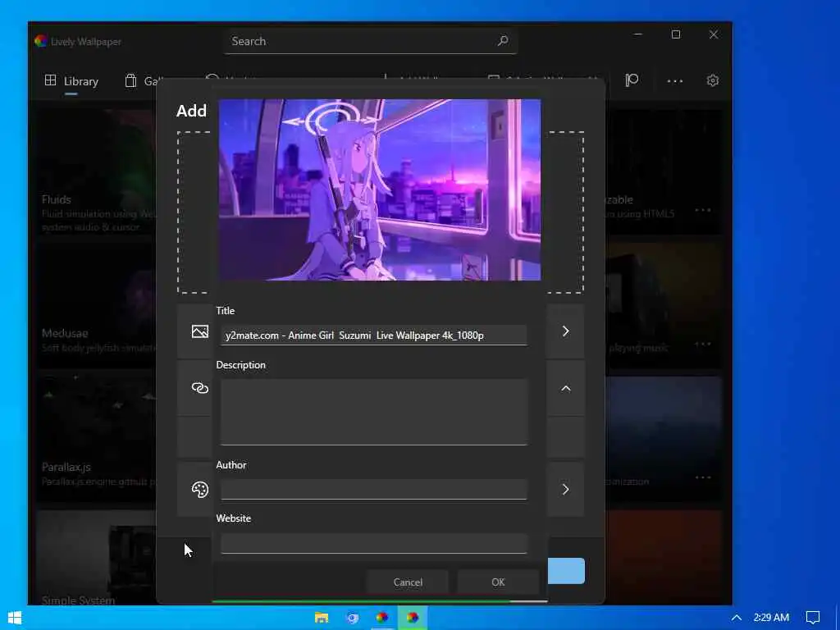Focus the Search field in Lively Wallpaper
Image resolution: width=840 pixels, height=630 pixels.
(371, 41)
